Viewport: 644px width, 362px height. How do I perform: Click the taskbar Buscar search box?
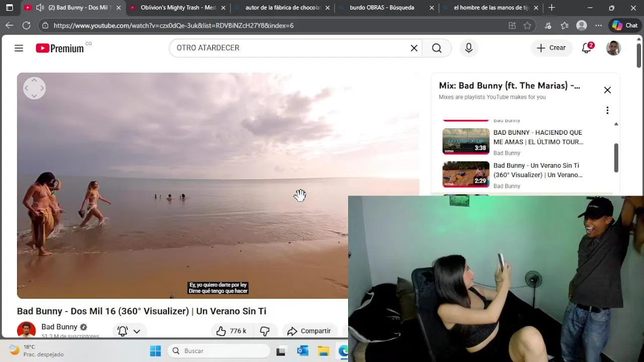coord(219,351)
